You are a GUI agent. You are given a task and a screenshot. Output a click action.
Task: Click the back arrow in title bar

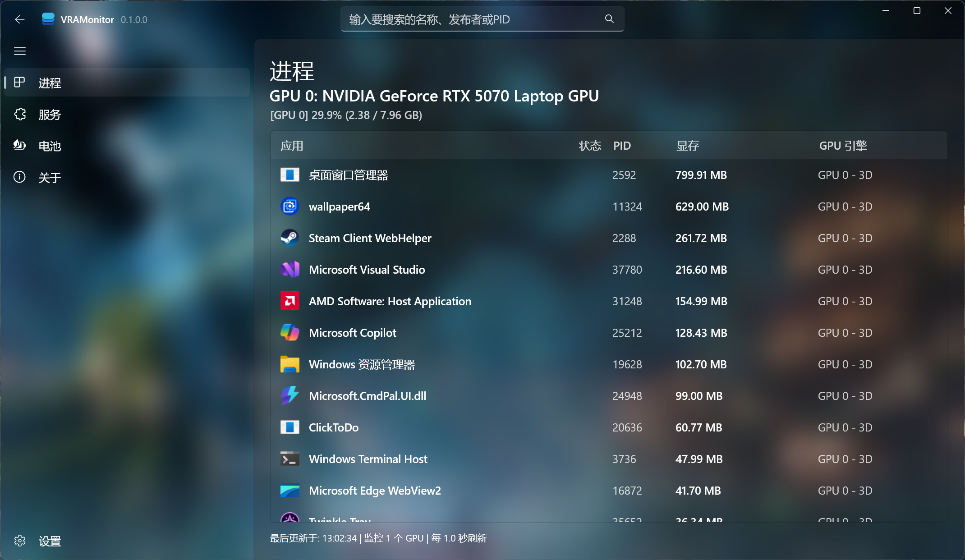pos(19,19)
